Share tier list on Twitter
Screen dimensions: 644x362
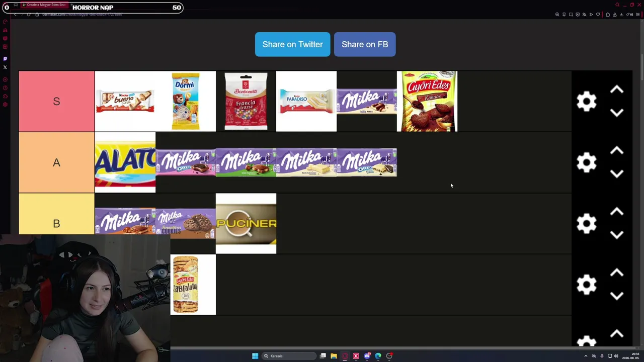[x=292, y=44]
